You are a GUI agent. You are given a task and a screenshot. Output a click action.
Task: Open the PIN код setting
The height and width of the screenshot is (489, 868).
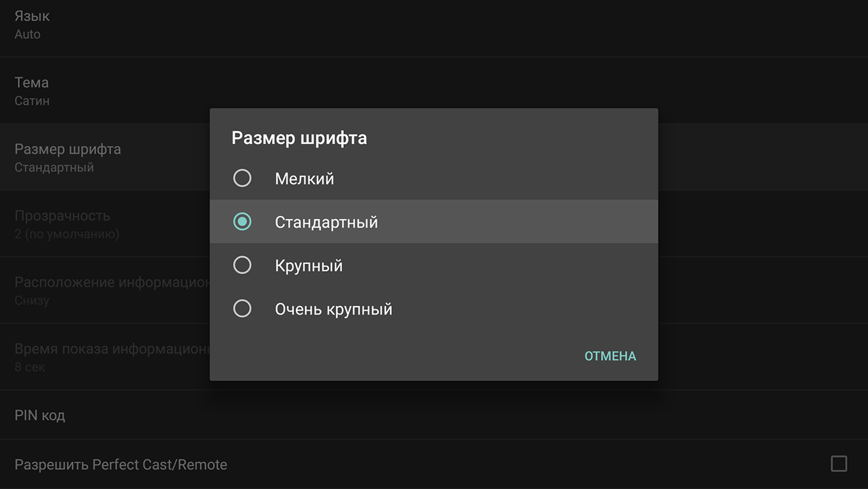tap(434, 415)
